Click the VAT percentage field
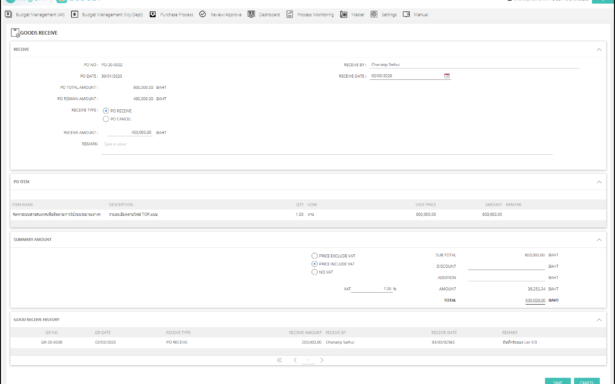615x384 pixels. point(371,289)
